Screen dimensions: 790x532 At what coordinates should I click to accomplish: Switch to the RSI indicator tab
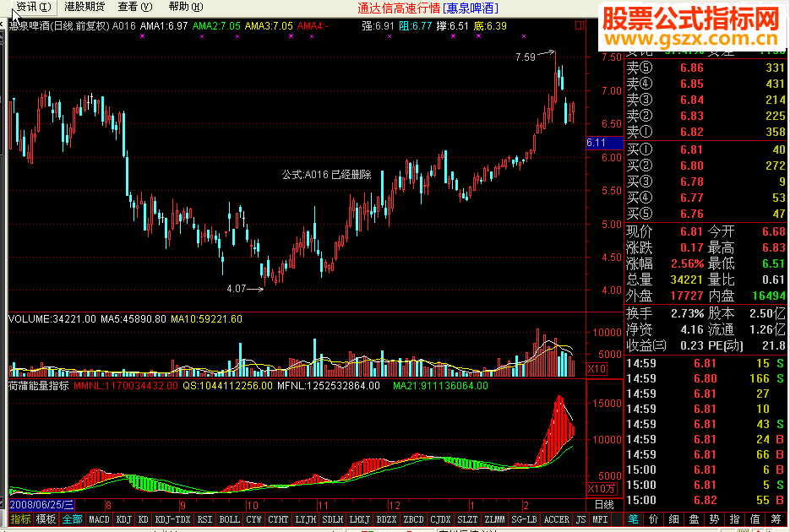point(204,519)
